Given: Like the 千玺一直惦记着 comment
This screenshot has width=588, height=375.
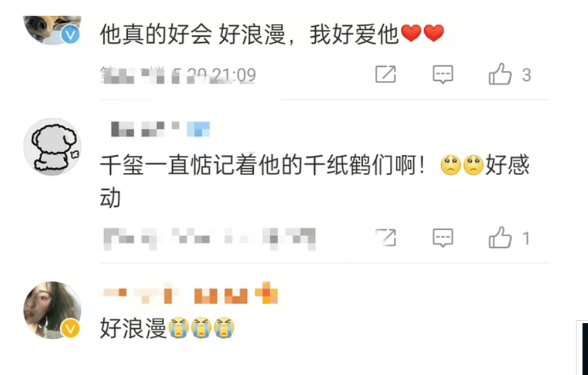Looking at the screenshot, I should (x=500, y=238).
